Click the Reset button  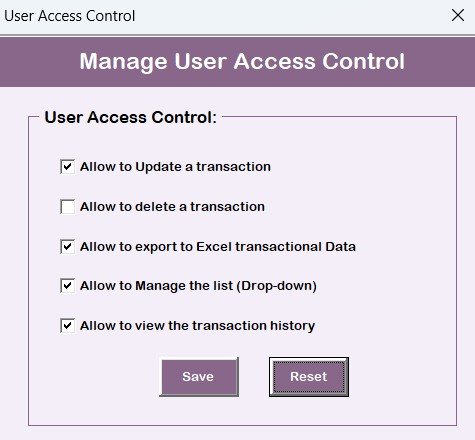[x=309, y=377]
